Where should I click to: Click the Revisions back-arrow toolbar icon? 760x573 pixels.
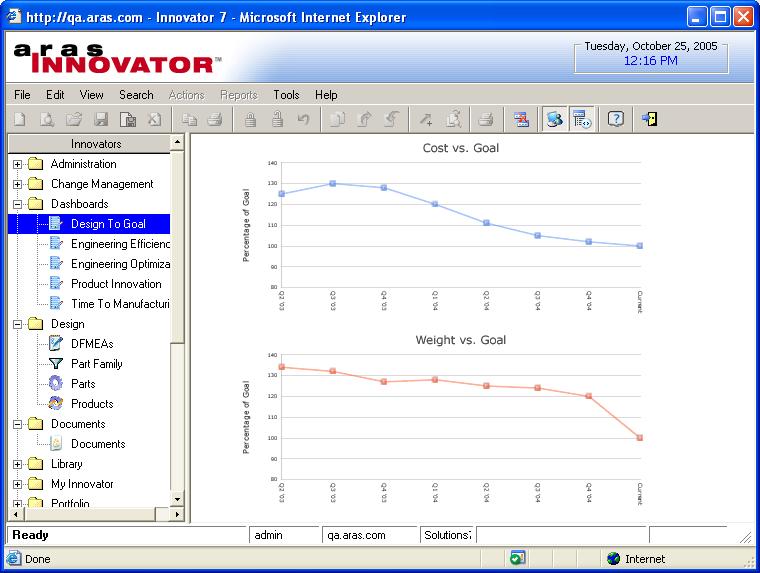click(392, 119)
